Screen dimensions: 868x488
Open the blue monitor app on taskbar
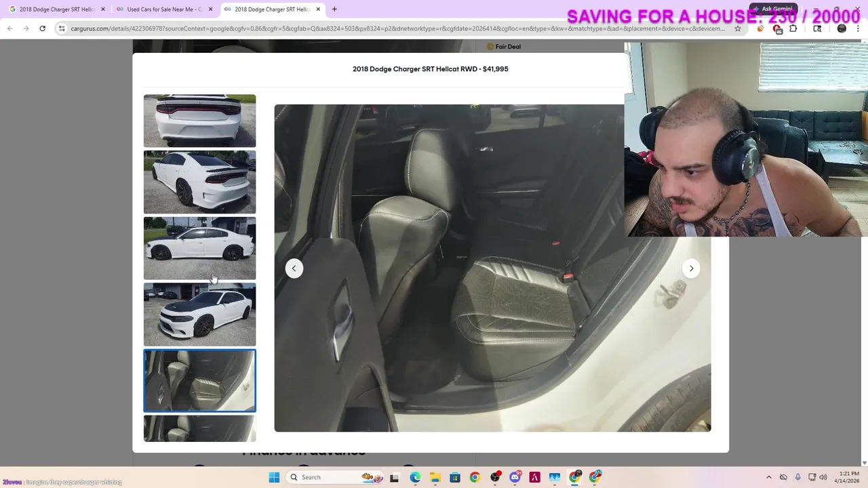click(555, 477)
